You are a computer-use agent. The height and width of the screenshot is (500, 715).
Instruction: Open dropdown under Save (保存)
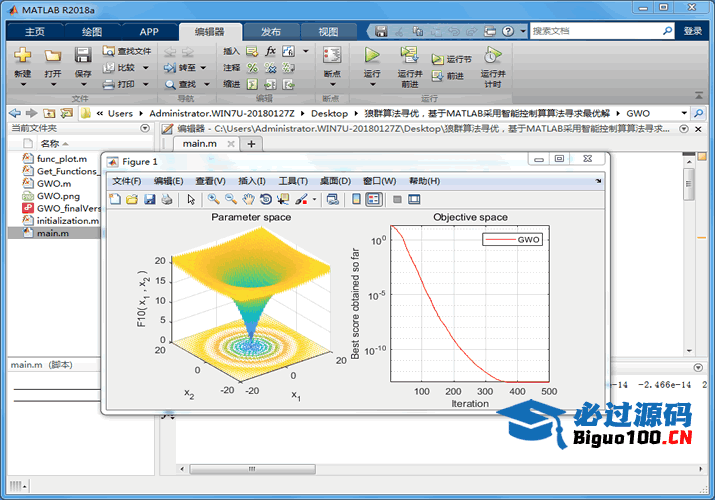[x=83, y=85]
